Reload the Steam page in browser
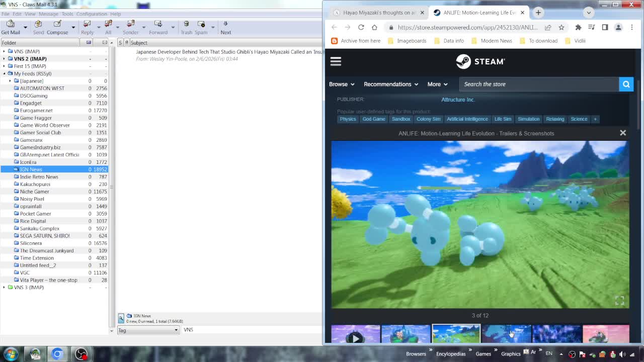 coord(361,27)
